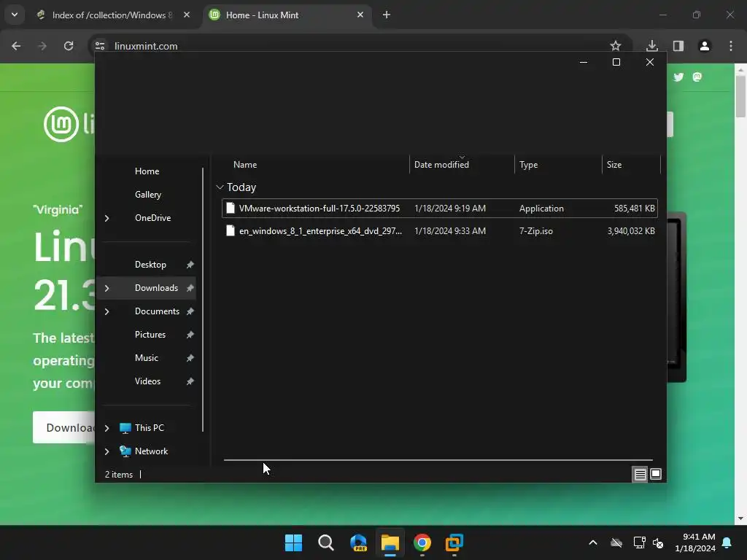Click Home in Explorer navigation pane
Viewport: 747px width, 560px height.
point(147,171)
